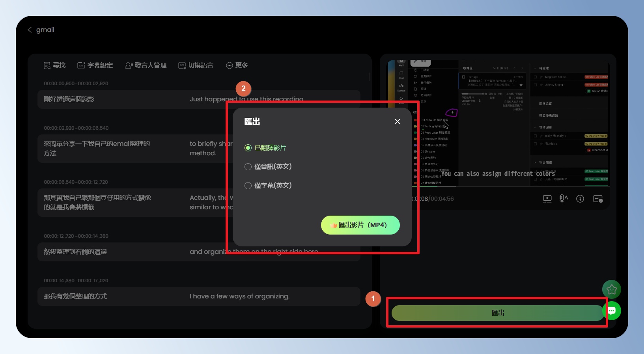Close the 匯出 export dialog
The height and width of the screenshot is (354, 644).
click(x=398, y=121)
